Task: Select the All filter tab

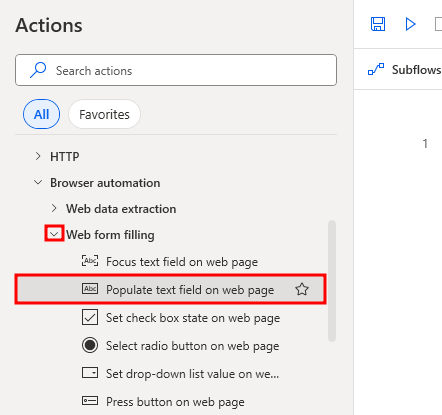Action: tap(42, 114)
